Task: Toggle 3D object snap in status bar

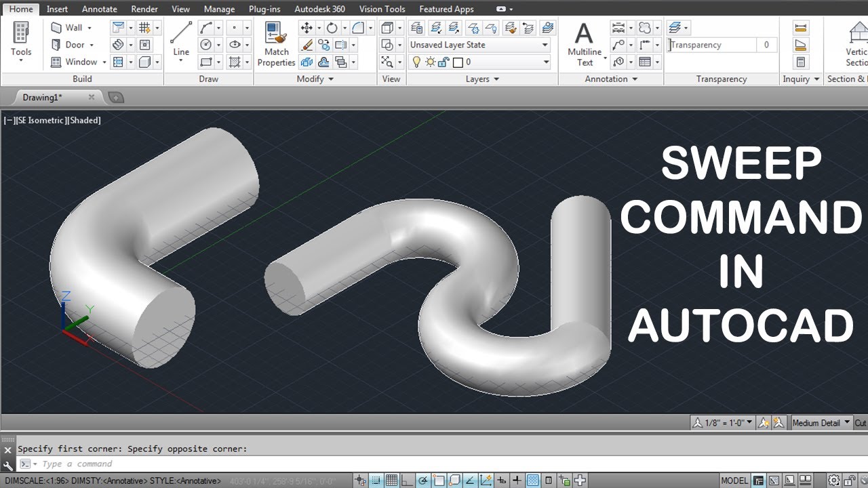Action: click(455, 481)
